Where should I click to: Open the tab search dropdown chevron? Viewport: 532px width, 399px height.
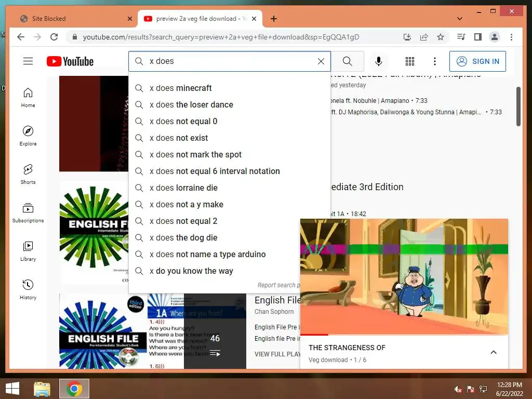[x=460, y=19]
